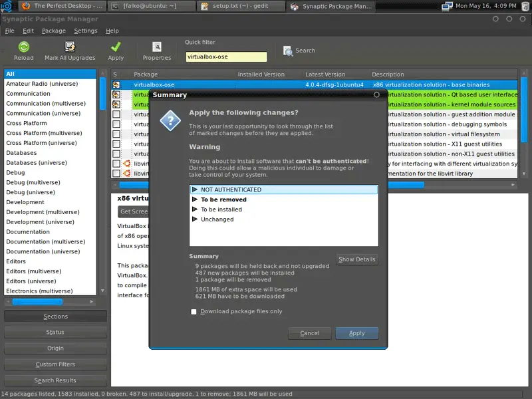Click status icon of the Qt based user interface row
This screenshot has width=532, height=399.
116,94
